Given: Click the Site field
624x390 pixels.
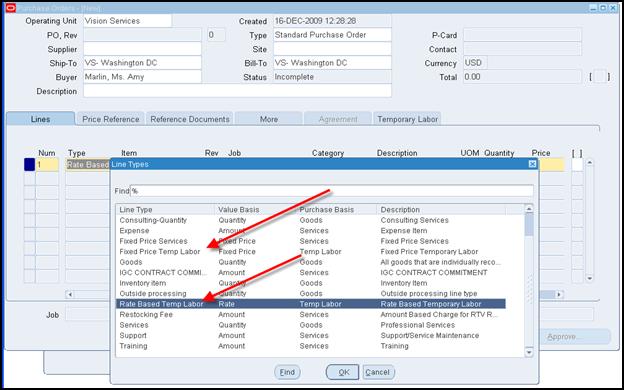Looking at the screenshot, I should click(332, 49).
